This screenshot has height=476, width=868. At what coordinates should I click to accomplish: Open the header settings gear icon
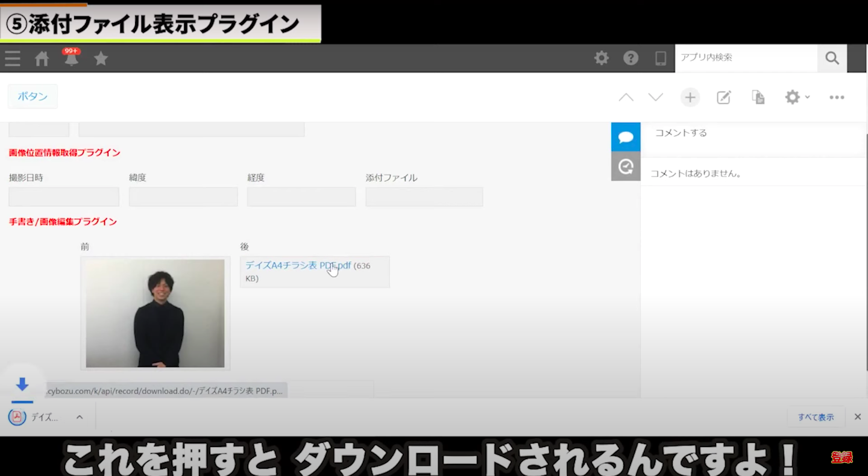(601, 58)
